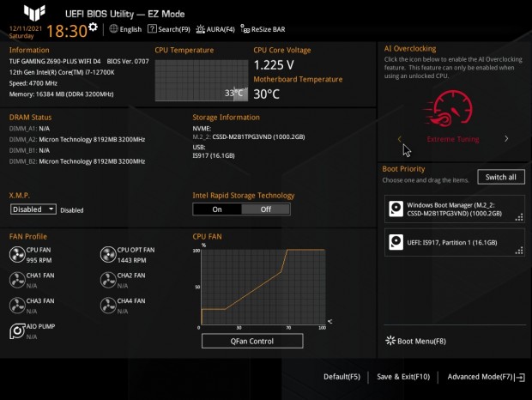Click DIMM_B2 Micron Technology 8192MB entry
The width and height of the screenshot is (532, 400).
click(77, 161)
